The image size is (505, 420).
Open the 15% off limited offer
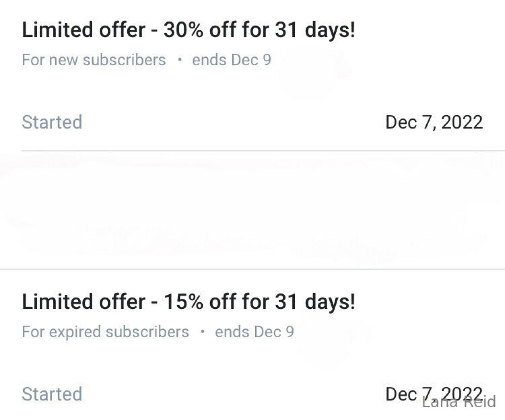tap(188, 302)
